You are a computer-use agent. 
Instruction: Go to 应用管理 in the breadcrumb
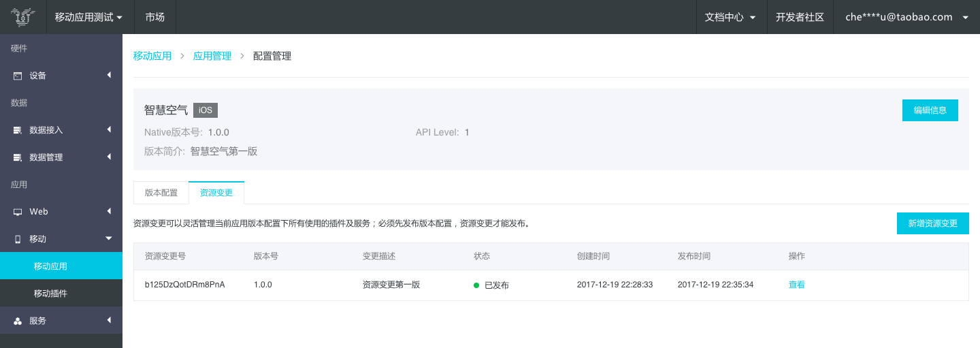tap(212, 56)
